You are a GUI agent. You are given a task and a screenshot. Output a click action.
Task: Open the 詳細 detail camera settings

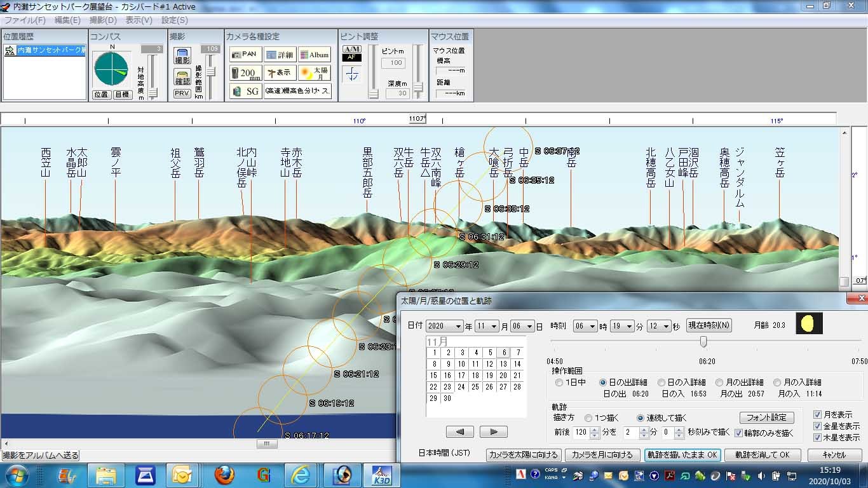tap(280, 55)
